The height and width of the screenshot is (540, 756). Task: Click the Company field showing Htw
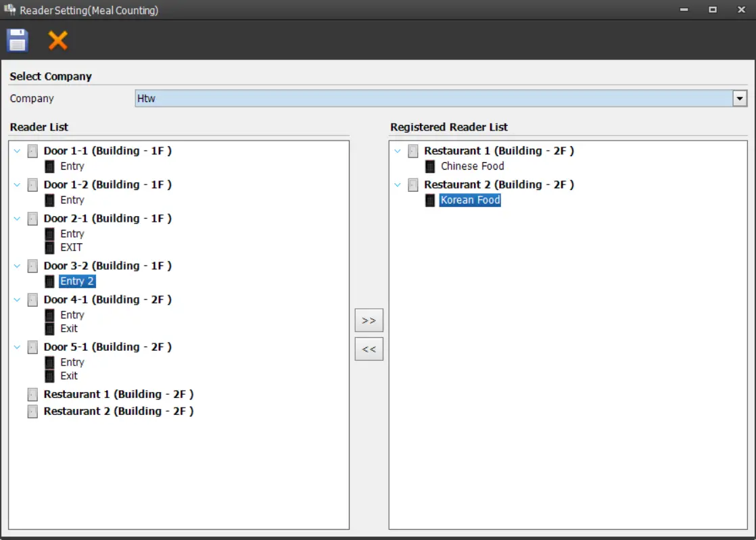point(433,99)
